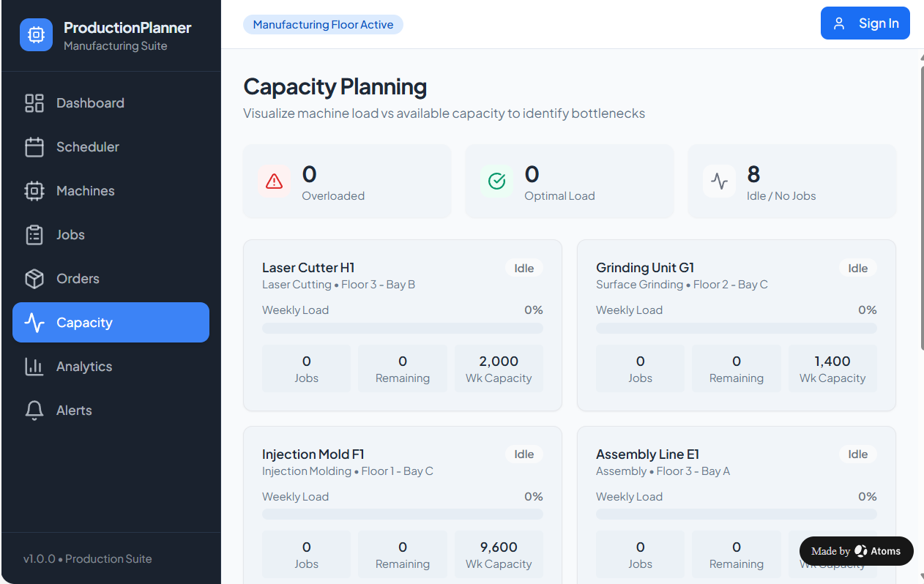
Task: Go to the Scheduler section
Action: (111, 147)
